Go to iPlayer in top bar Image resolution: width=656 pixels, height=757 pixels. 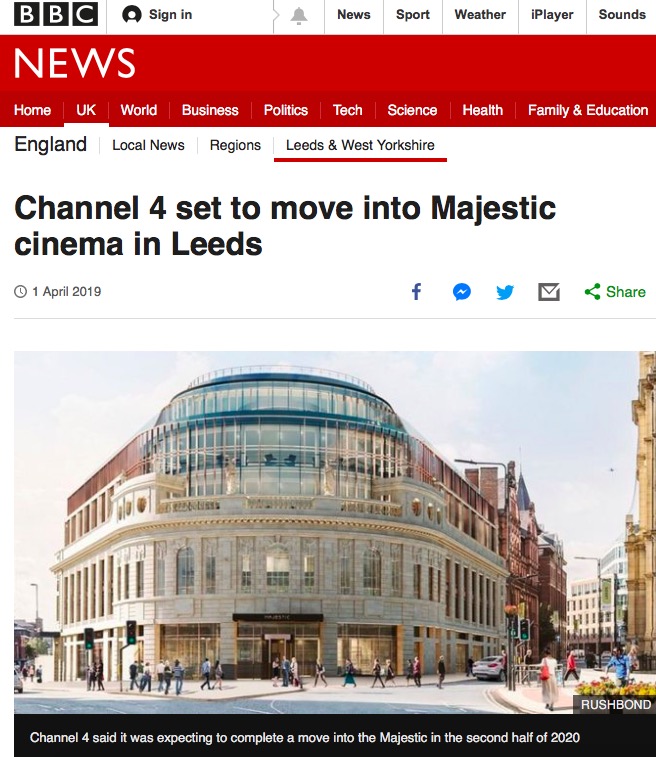point(552,15)
